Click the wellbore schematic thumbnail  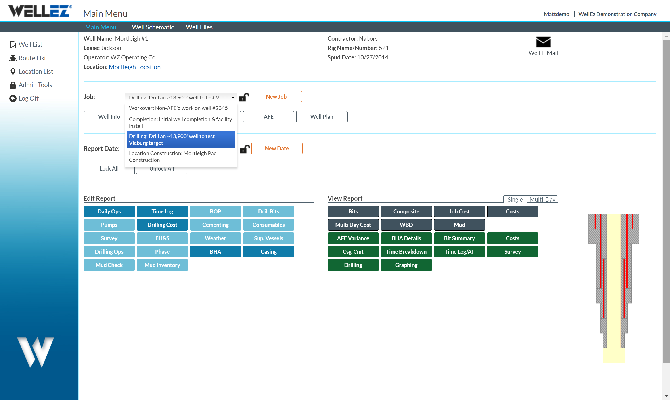[614, 288]
